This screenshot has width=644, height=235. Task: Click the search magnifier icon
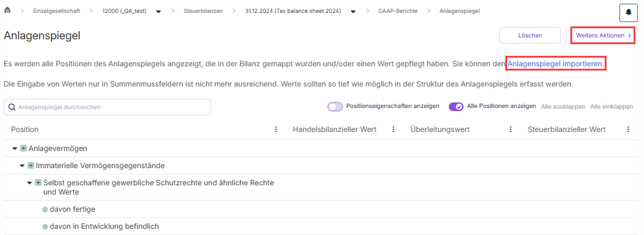tap(12, 107)
